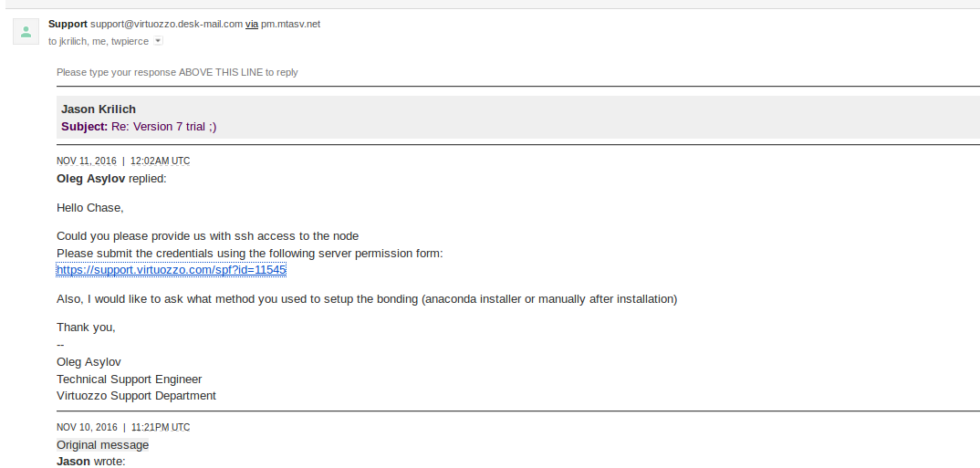The height and width of the screenshot is (468, 980).
Task: Click the 'NOV 11, 2016 | 12:02AM UTC' timestamp
Action: coord(123,161)
